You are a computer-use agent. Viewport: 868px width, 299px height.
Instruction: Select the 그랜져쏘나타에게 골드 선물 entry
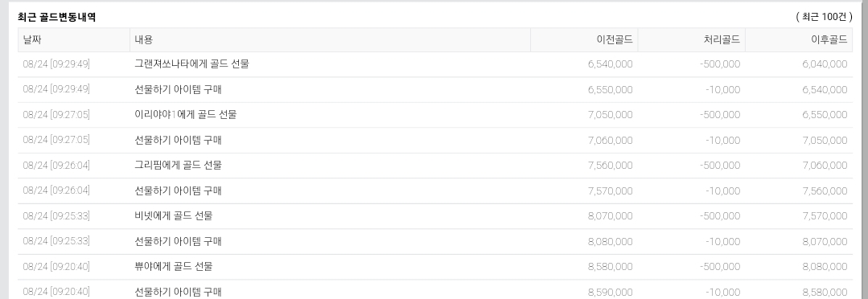pos(191,64)
